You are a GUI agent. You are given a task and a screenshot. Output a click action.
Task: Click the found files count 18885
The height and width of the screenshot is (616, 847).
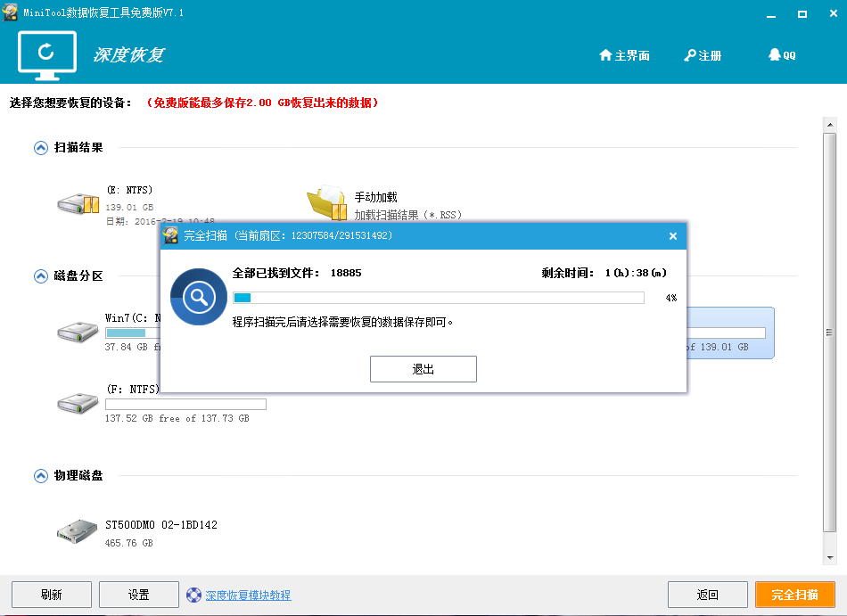pos(346,273)
